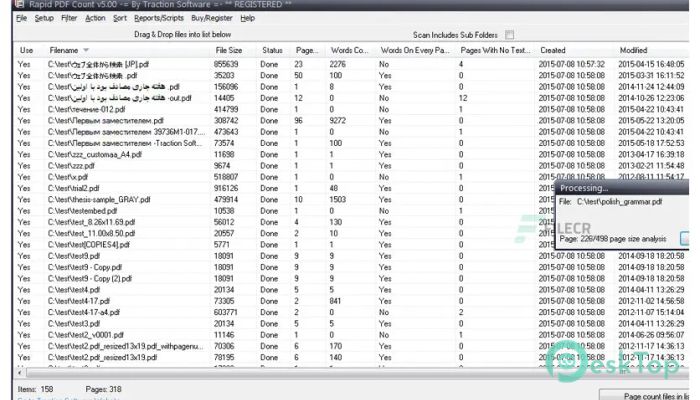
Task: Click the Pages: 318 status text
Action: (x=104, y=389)
